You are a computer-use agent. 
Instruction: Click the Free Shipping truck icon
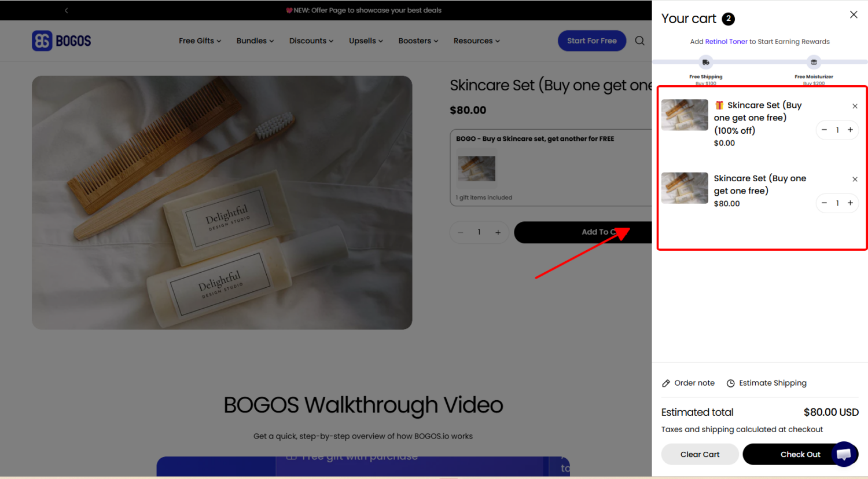[x=706, y=62]
